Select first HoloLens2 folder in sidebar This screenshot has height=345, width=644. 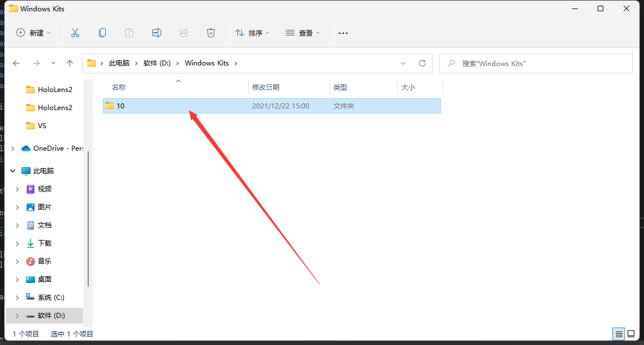(49, 89)
